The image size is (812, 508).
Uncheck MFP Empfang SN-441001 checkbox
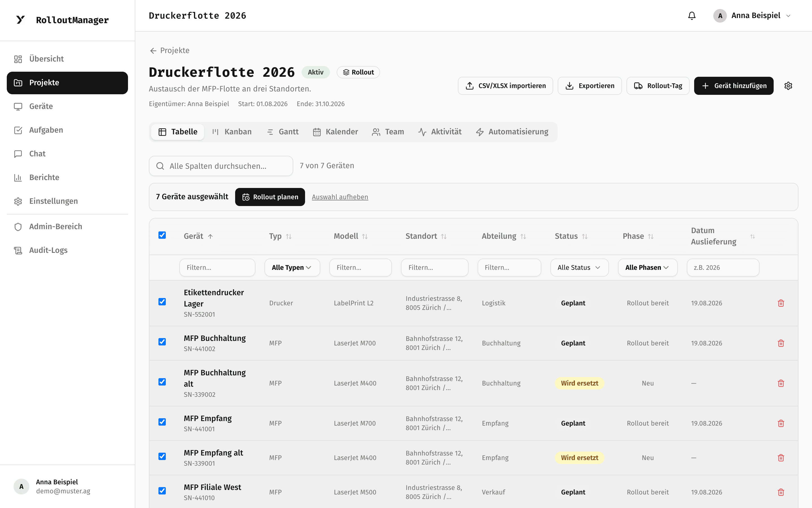(162, 422)
